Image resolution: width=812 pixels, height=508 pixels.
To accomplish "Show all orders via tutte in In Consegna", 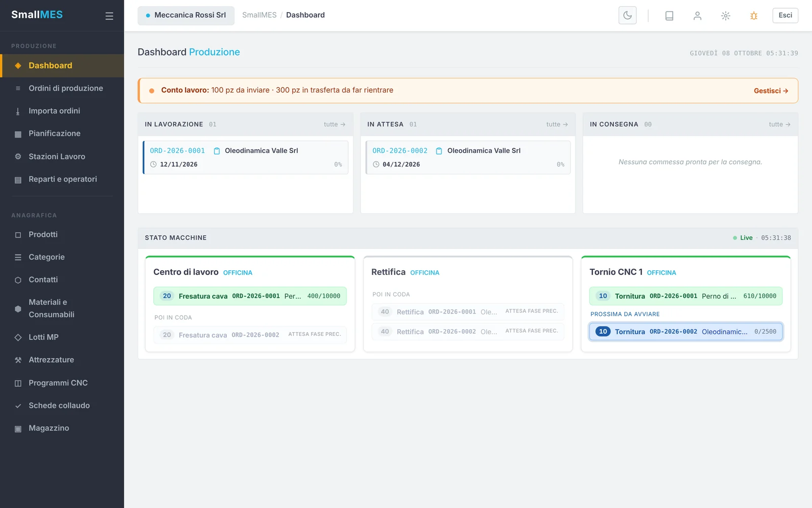I will pyautogui.click(x=780, y=124).
